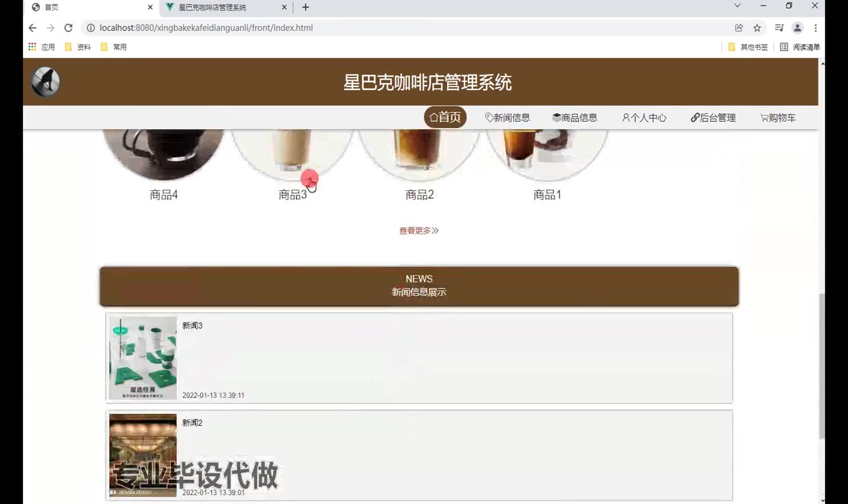Open 个人中心 in navigation menu
Image resolution: width=848 pixels, height=504 pixels.
click(x=644, y=117)
